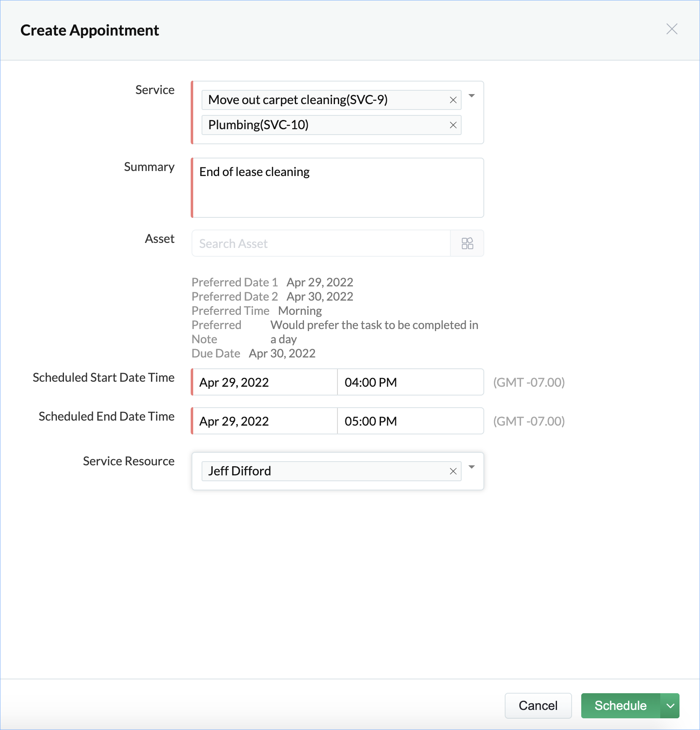Remove Move out carpet cleaning service tag

click(453, 100)
